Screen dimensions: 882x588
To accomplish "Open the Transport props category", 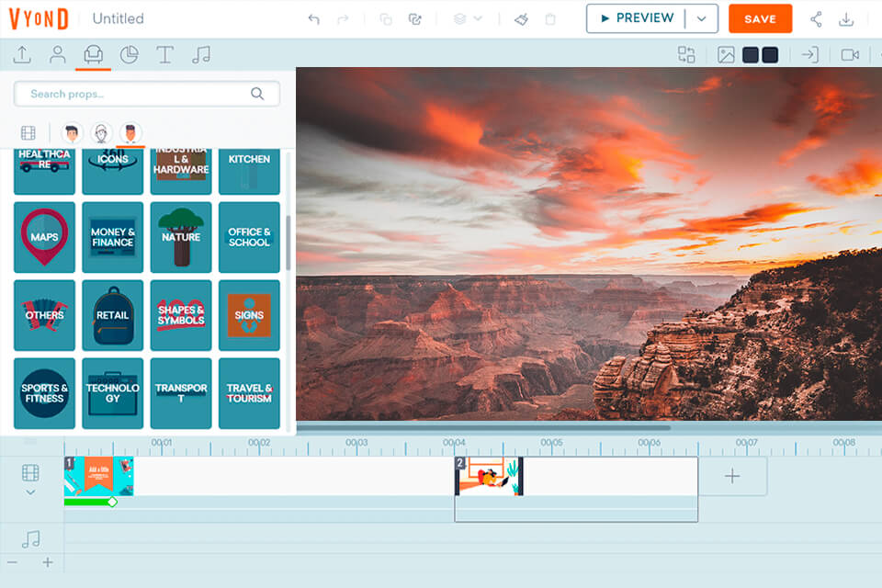I will coord(181,393).
